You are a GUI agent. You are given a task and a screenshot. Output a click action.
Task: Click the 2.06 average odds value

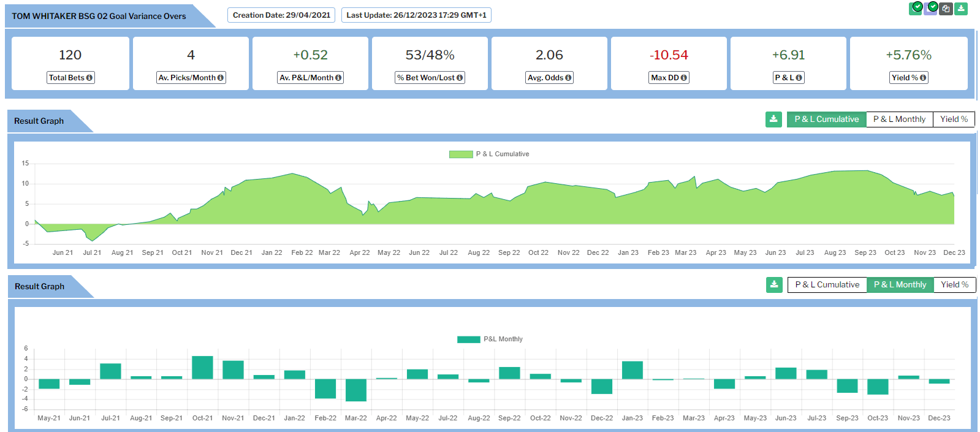550,55
